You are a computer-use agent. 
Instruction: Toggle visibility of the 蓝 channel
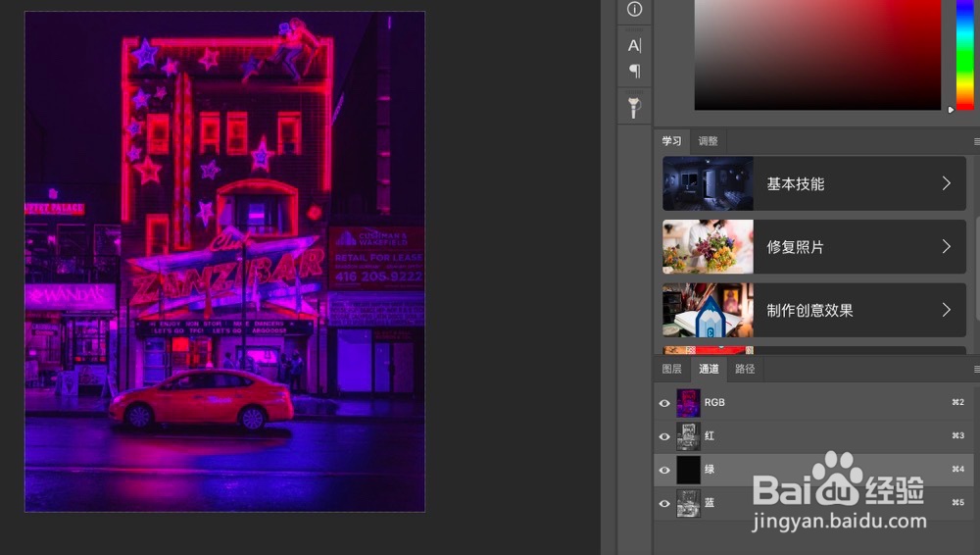(x=664, y=503)
